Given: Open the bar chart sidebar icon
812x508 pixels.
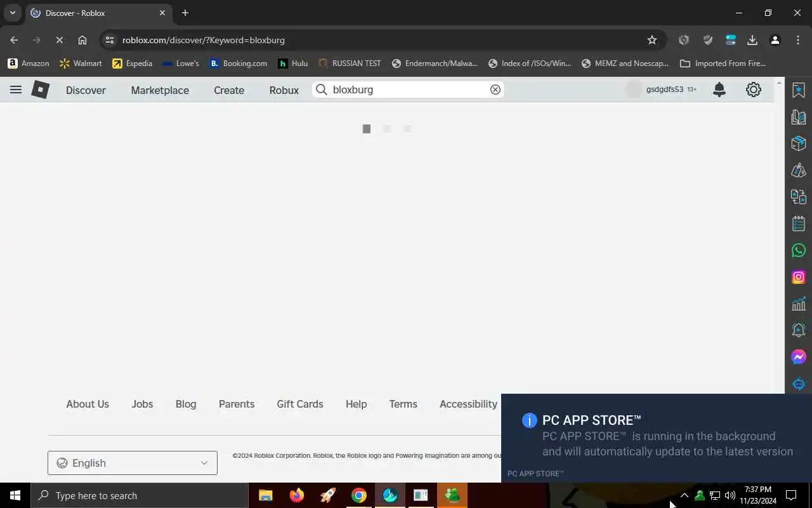Looking at the screenshot, I should 799,304.
